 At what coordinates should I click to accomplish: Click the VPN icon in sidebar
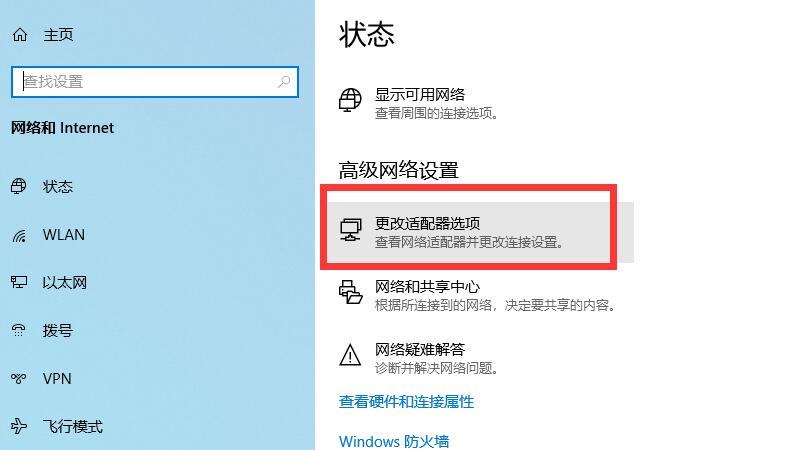(19, 379)
